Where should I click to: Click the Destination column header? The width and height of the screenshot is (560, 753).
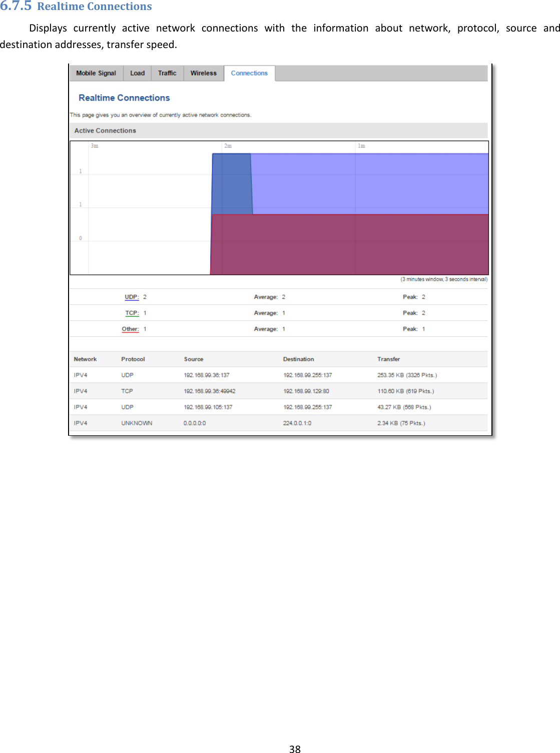[298, 359]
